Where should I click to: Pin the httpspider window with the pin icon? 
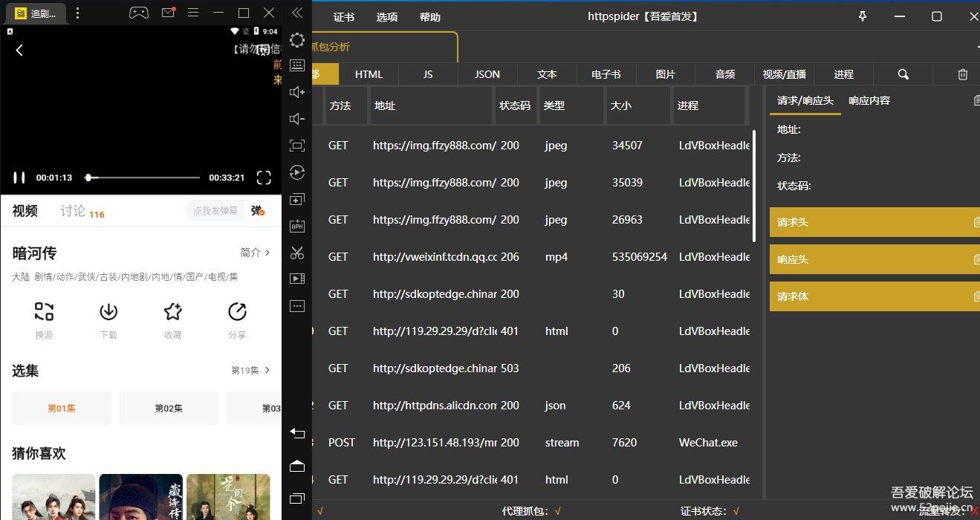[x=862, y=16]
